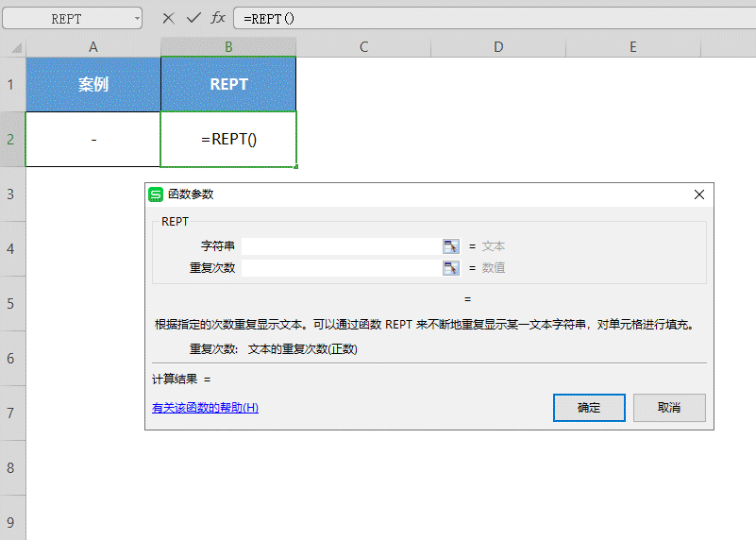Click the REPT header cell B1
The height and width of the screenshot is (540, 756).
[x=228, y=85]
